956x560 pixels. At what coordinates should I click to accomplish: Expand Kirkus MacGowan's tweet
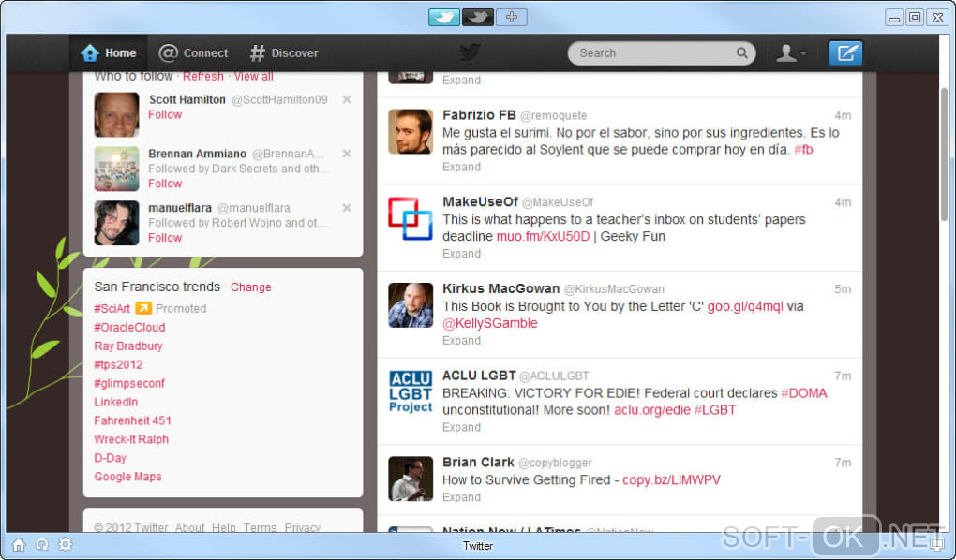pos(461,341)
